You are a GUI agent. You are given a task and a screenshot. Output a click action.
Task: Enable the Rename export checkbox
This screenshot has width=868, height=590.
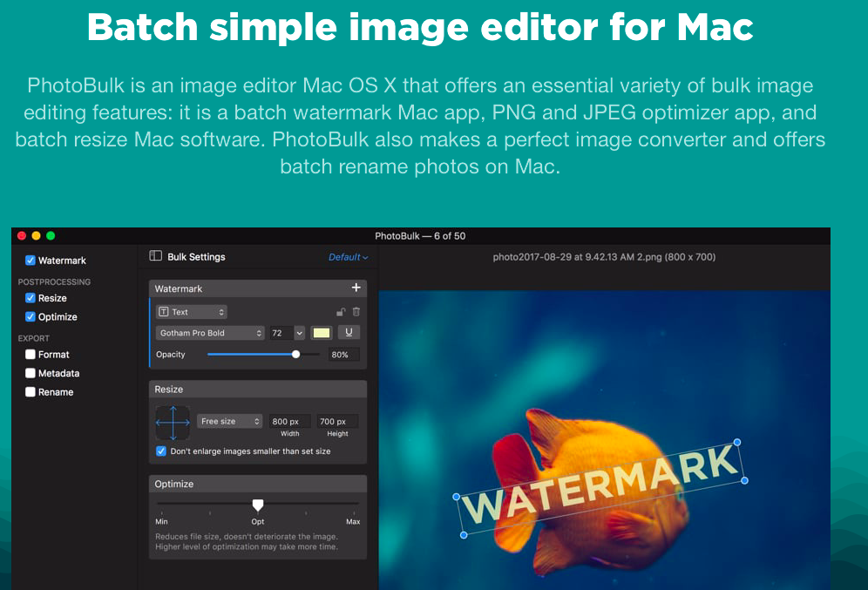[x=31, y=392]
